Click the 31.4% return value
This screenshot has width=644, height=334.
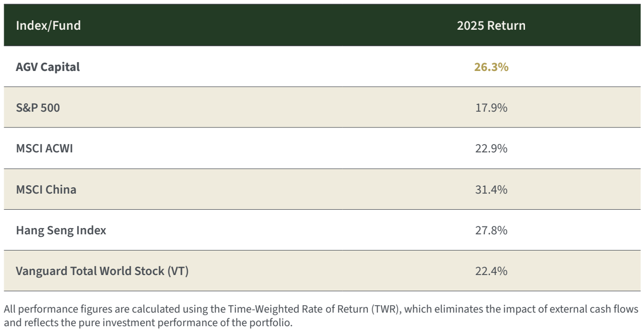(x=491, y=189)
